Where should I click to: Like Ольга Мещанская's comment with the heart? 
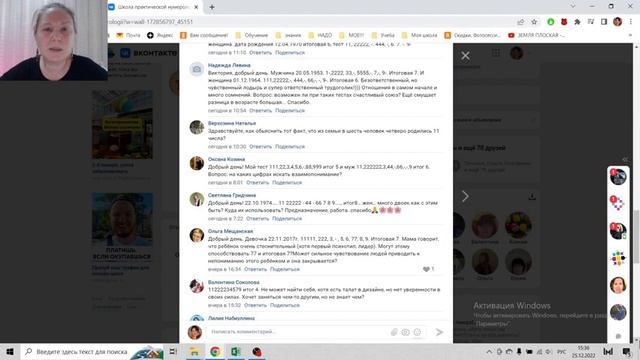[x=426, y=269]
